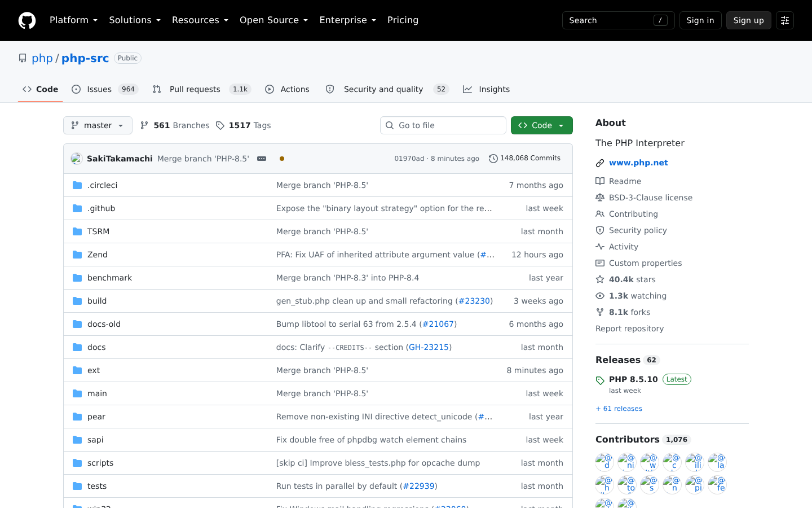Click the tests folder icon
The height and width of the screenshot is (508, 812).
point(77,486)
